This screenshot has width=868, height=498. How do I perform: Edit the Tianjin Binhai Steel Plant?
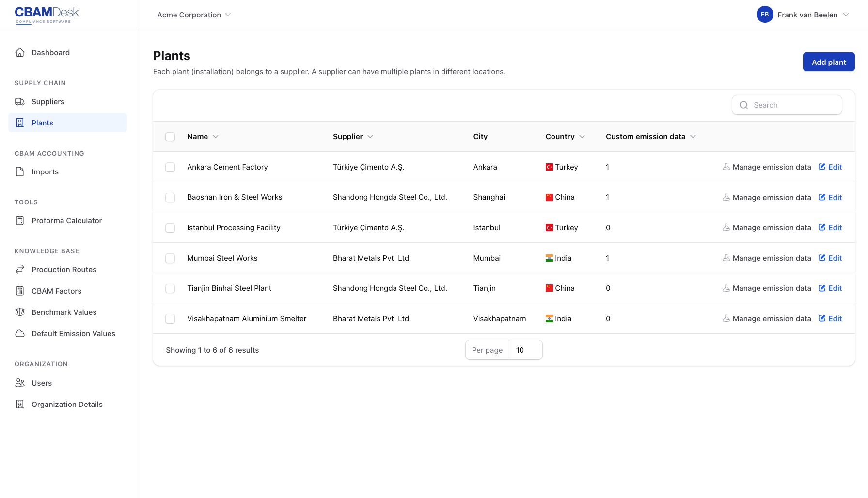pyautogui.click(x=830, y=288)
